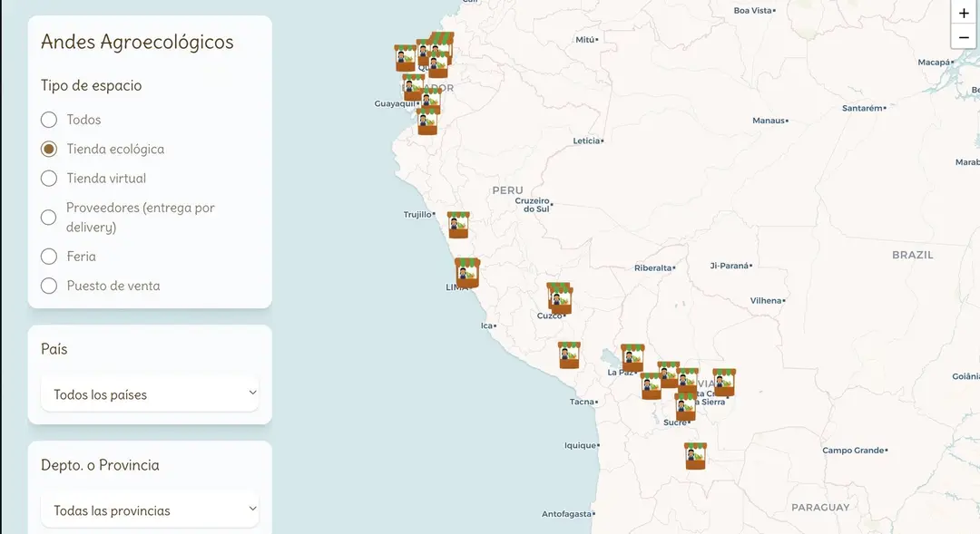Image resolution: width=980 pixels, height=534 pixels.
Task: Zoom out the map with minus button
Action: (964, 37)
